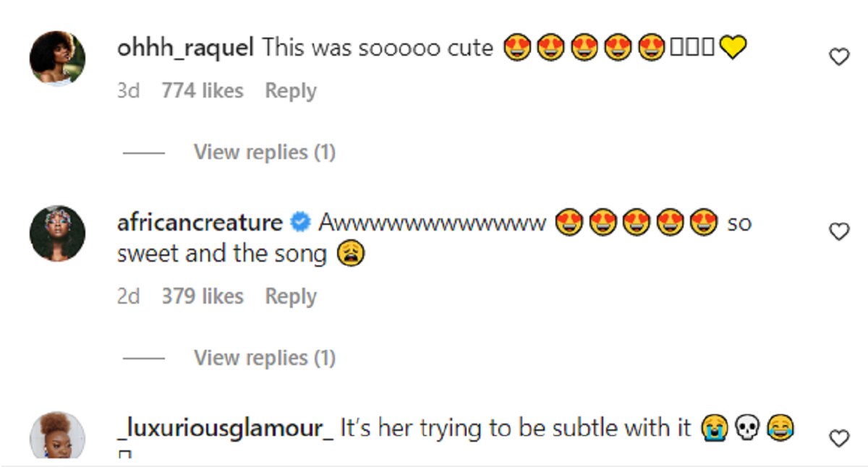Like _luxuriousglamour_'s comment with the heart
This screenshot has width=868, height=467.
(838, 438)
